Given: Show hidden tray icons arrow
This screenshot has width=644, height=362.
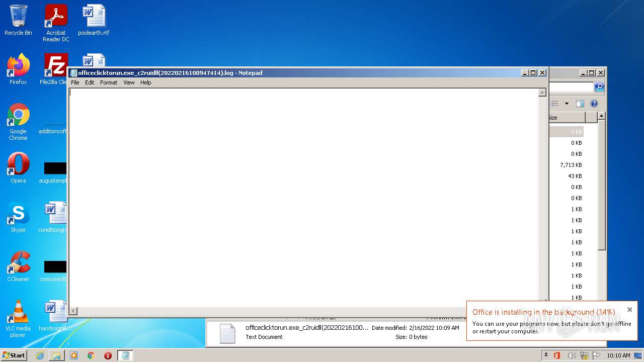Looking at the screenshot, I should coord(546,355).
